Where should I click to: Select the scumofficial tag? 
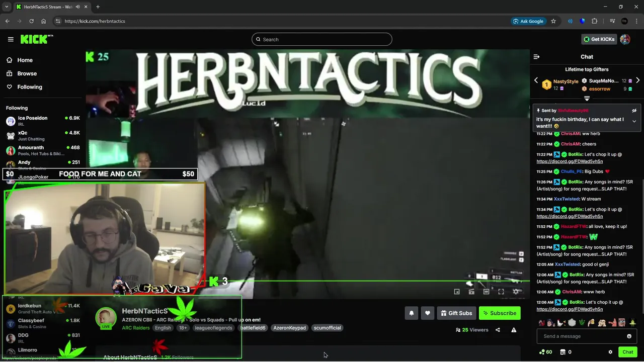327,328
